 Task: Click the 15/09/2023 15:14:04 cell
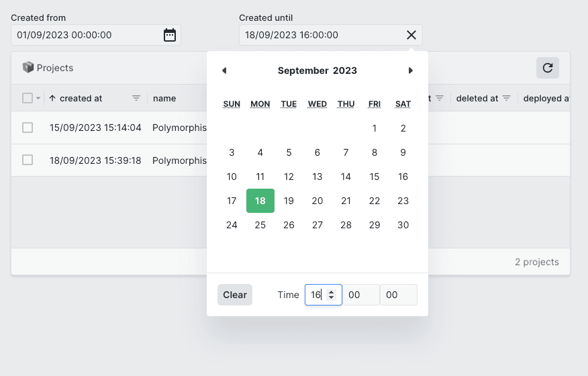[95, 128]
